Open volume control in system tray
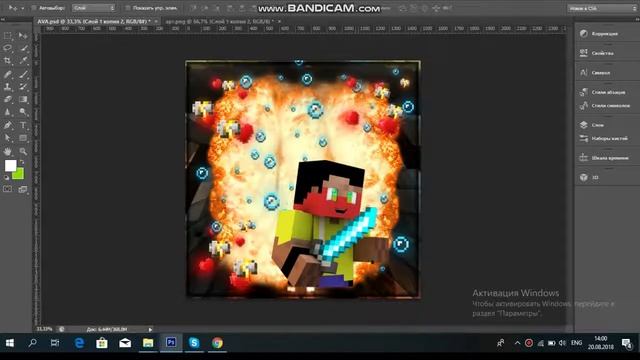 (562, 343)
